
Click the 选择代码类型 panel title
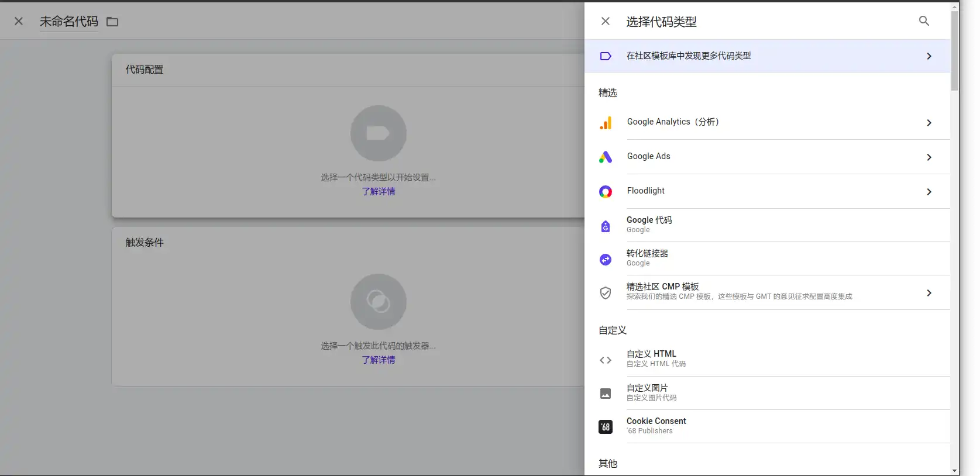[662, 22]
